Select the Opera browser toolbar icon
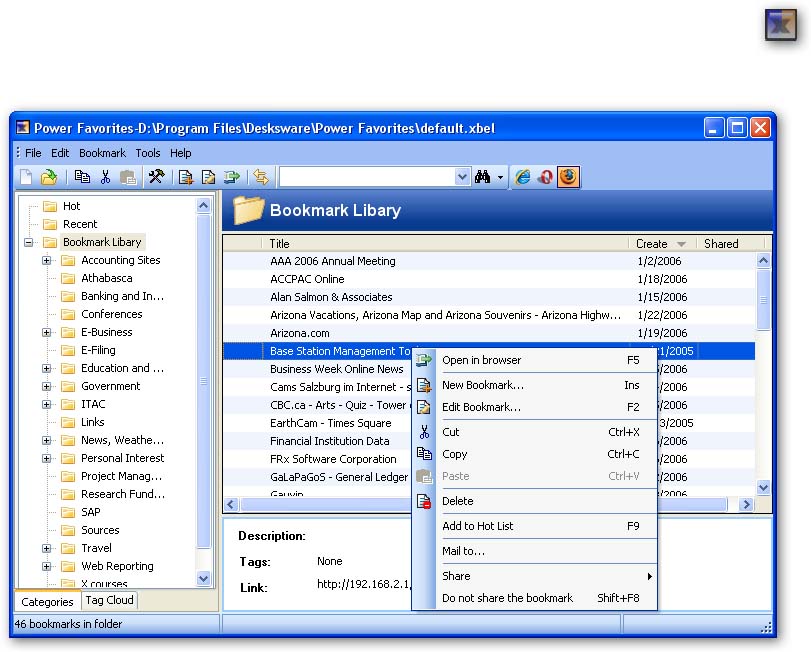Viewport: 811px width, 652px height. coord(546,177)
